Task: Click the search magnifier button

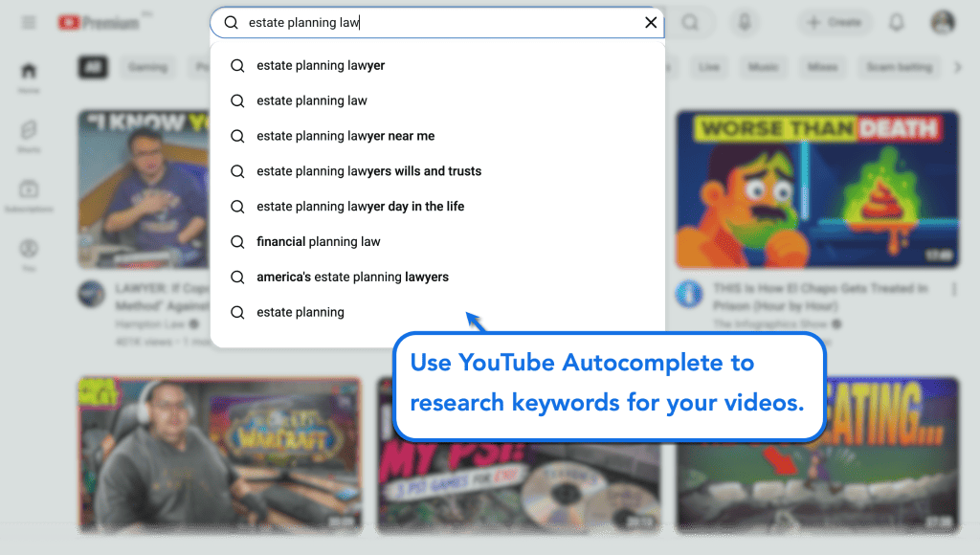Action: point(690,23)
